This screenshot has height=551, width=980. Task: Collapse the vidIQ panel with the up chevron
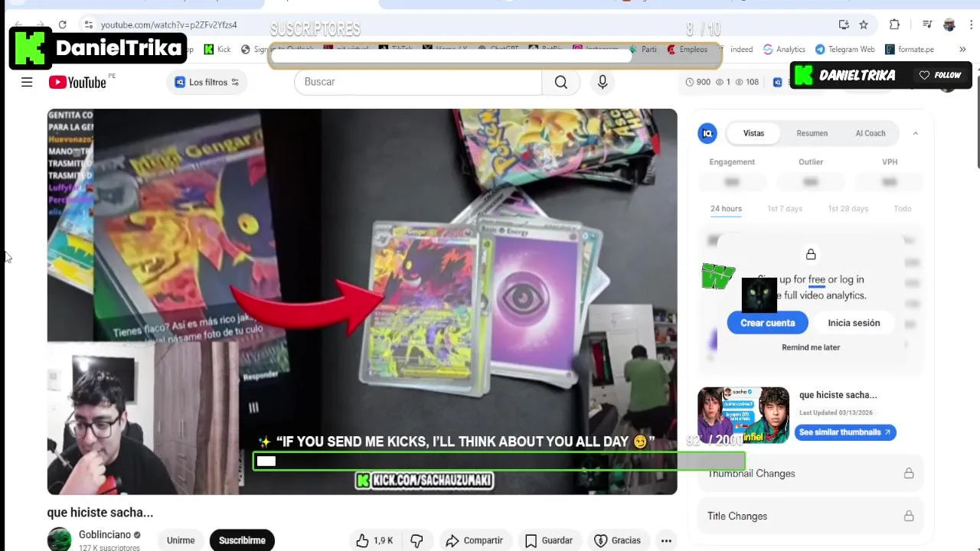click(915, 133)
